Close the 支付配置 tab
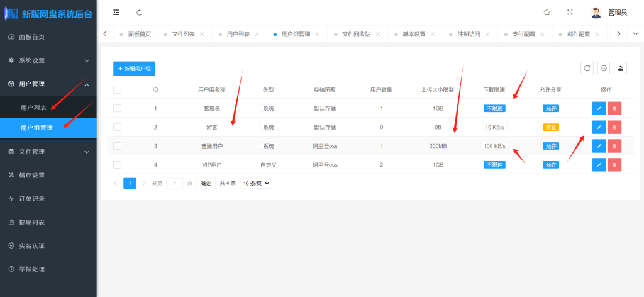This screenshot has width=644, height=297. [542, 34]
